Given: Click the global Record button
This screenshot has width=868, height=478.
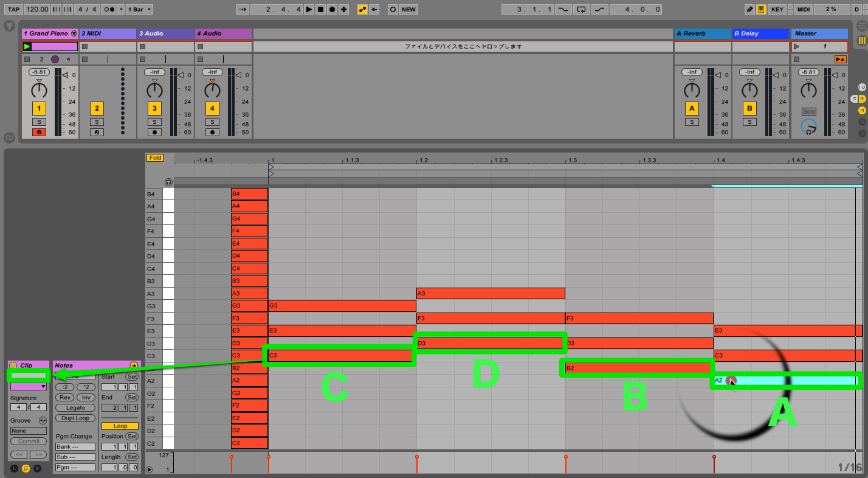Looking at the screenshot, I should [332, 10].
